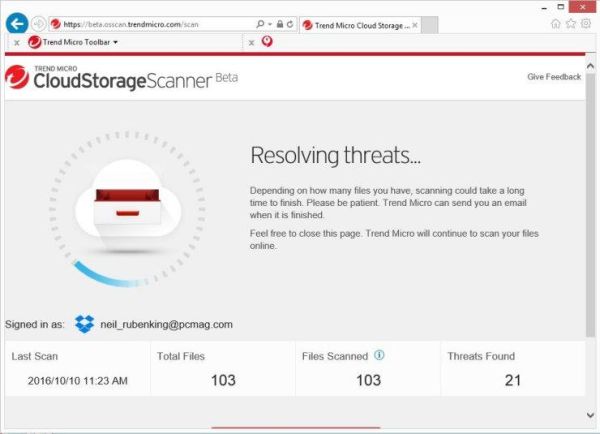Click the cloud storage drawer scanning graphic
600x434 pixels.
tap(128, 207)
